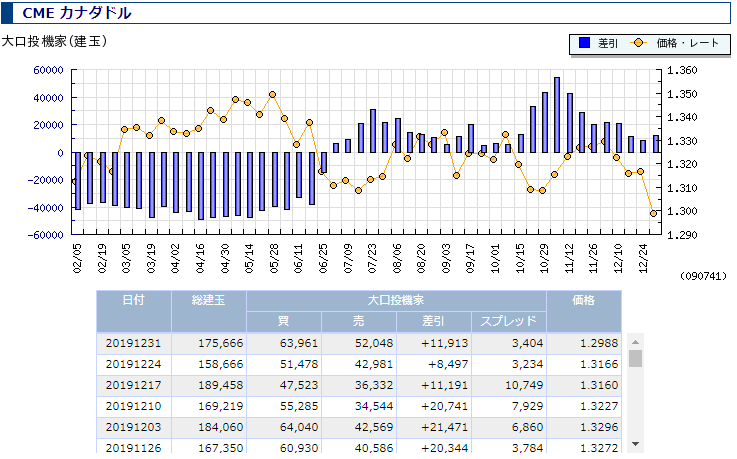This screenshot has width=737, height=459.
Task: Select date cell 20191217
Action: tap(133, 386)
